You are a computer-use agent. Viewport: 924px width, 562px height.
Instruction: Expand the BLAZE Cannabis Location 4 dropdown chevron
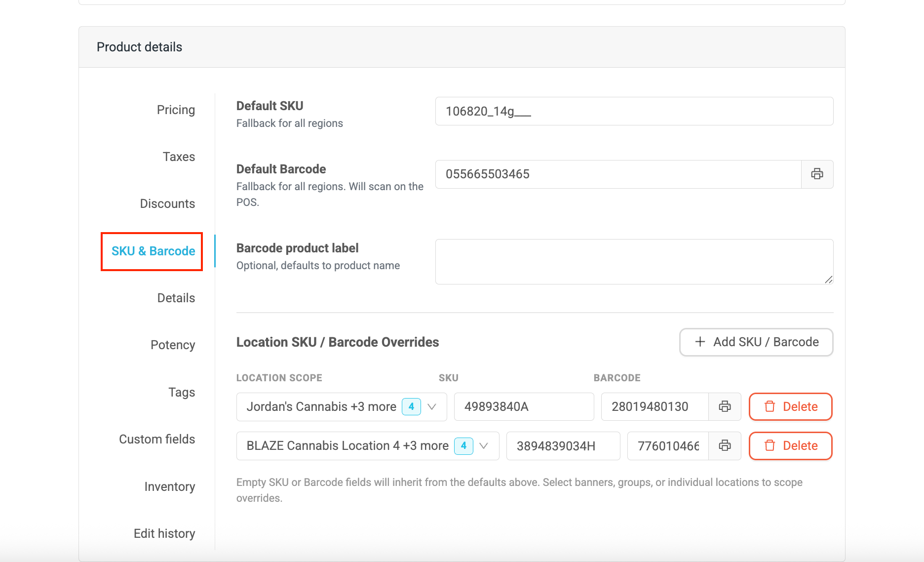pyautogui.click(x=484, y=445)
